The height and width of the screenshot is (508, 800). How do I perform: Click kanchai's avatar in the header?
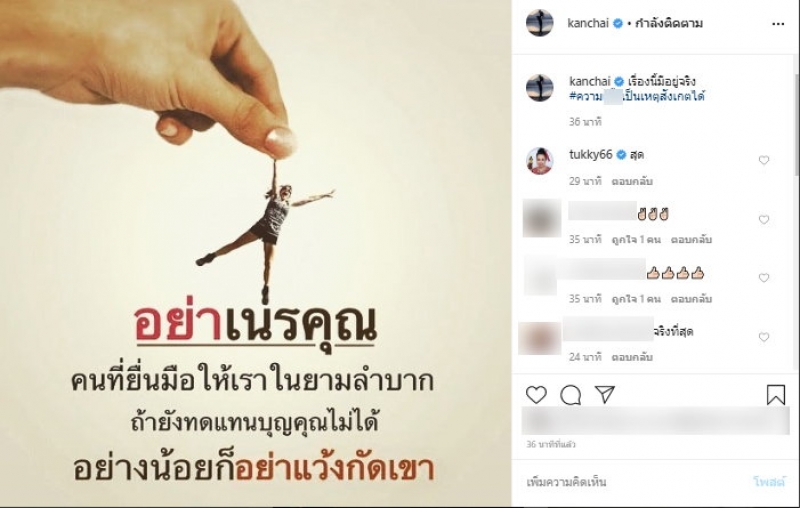539,23
